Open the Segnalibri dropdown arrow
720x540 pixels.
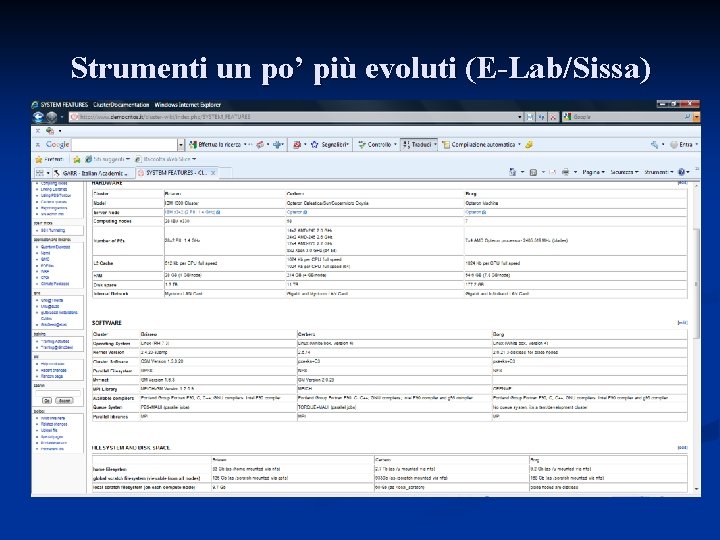point(348,145)
